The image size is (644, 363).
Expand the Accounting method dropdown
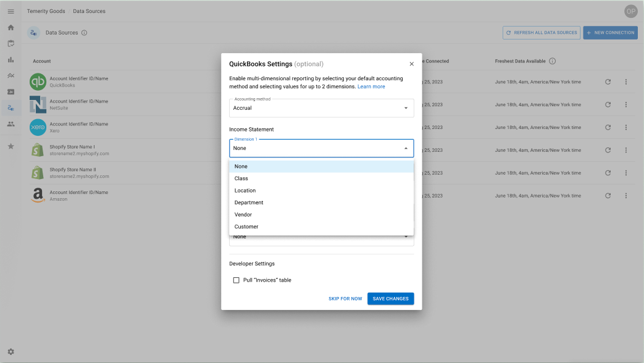click(x=321, y=108)
